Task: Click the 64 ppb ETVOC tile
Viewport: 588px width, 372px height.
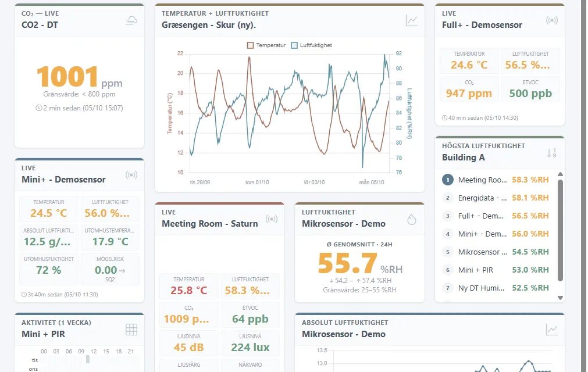Action: click(250, 314)
